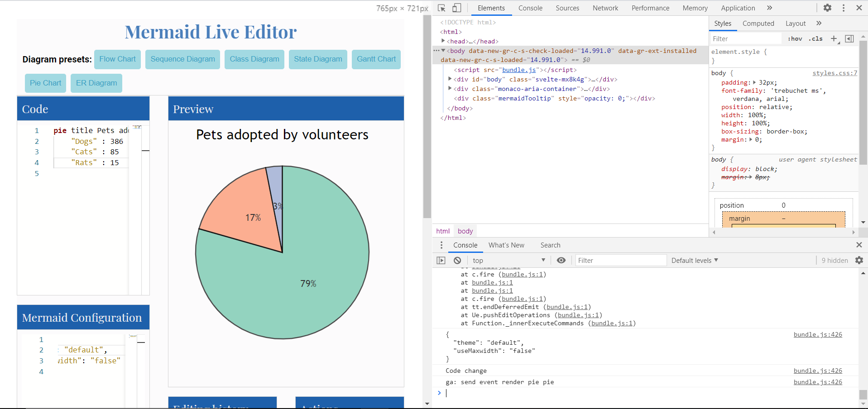Show the console sidebar icon
This screenshot has width=868, height=409.
coord(441,260)
